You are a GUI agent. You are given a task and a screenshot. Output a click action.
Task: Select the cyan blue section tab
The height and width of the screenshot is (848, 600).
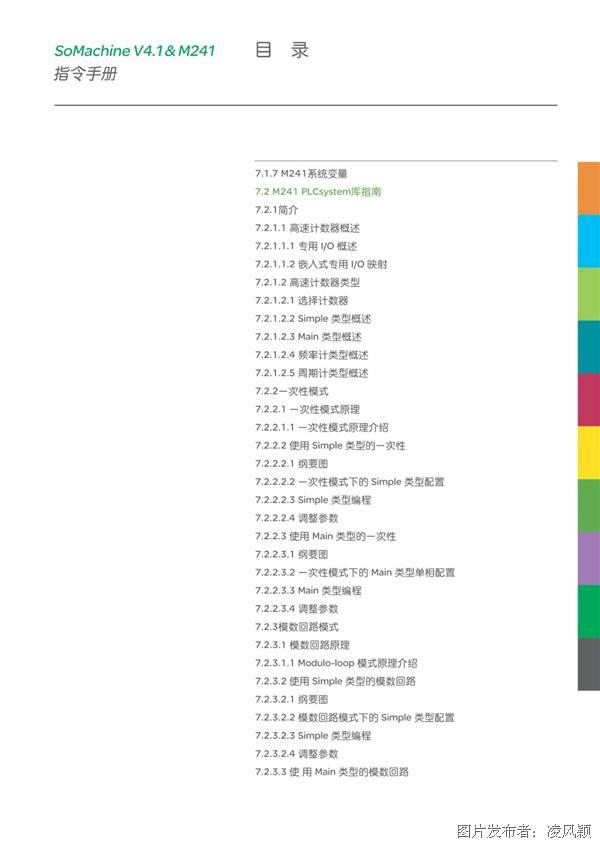(589, 241)
